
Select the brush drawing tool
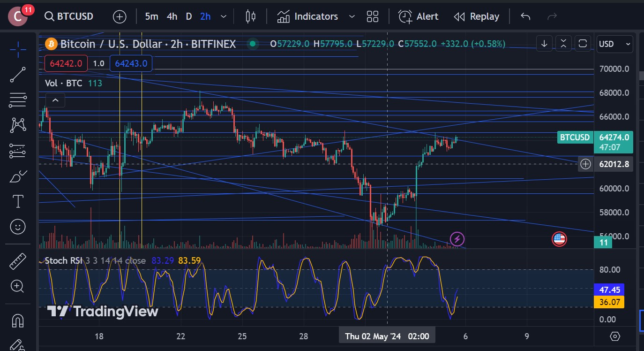18,176
